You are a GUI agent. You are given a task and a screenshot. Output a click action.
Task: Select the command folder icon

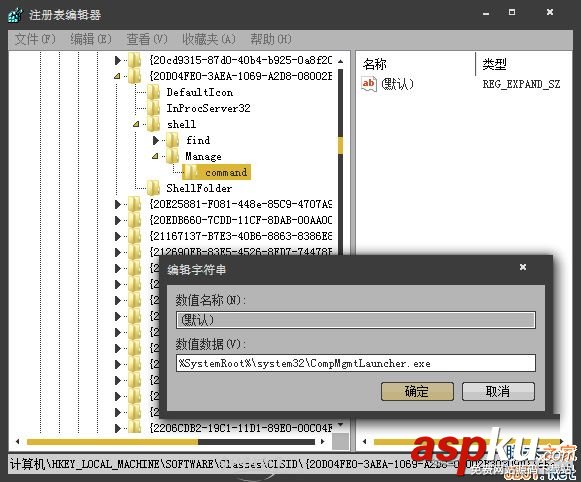tap(192, 172)
